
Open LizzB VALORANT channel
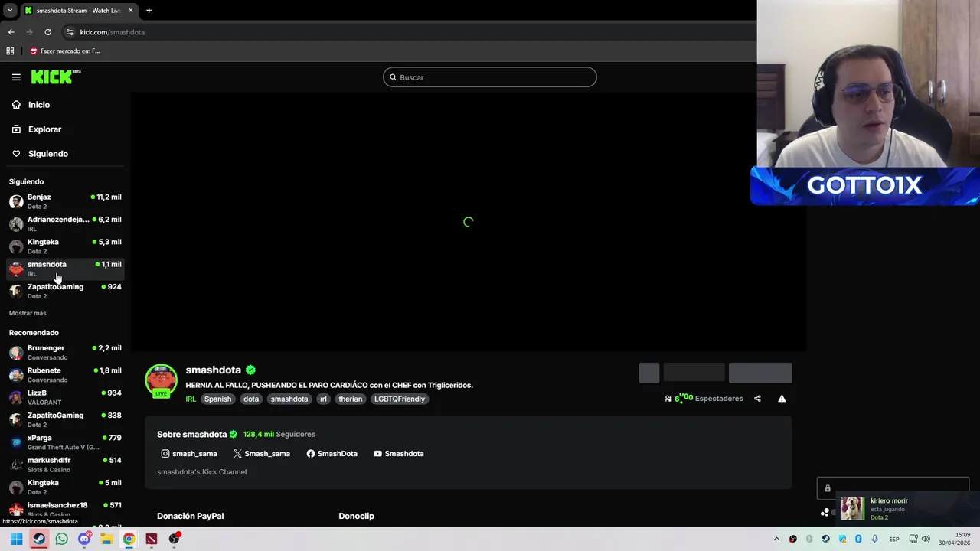click(65, 397)
